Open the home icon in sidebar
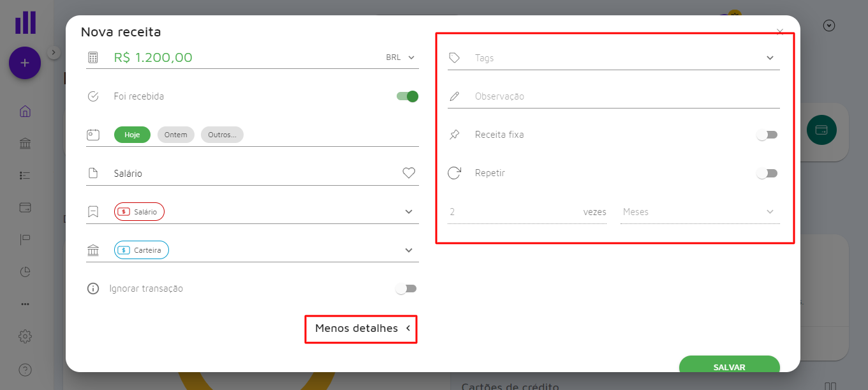This screenshot has height=390, width=868. [25, 111]
